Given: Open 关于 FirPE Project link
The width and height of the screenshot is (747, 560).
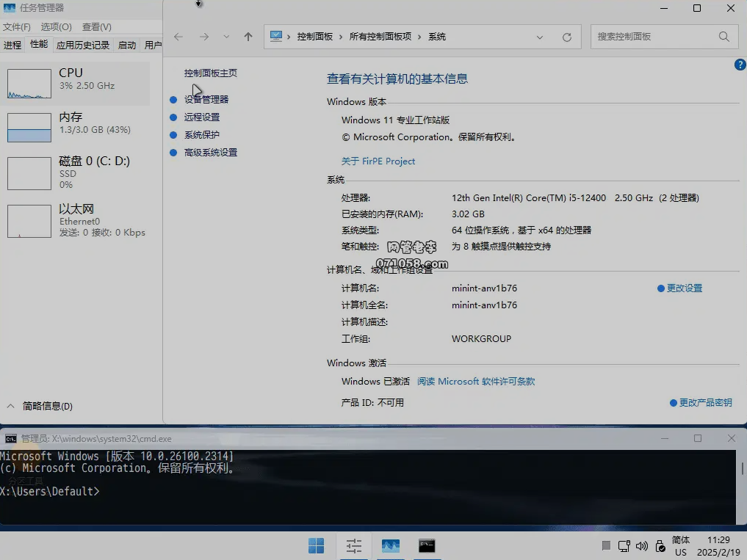Looking at the screenshot, I should pos(378,161).
